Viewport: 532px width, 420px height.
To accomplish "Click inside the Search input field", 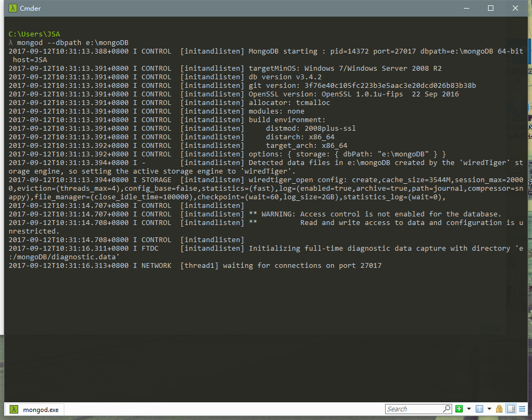I will coord(414,409).
